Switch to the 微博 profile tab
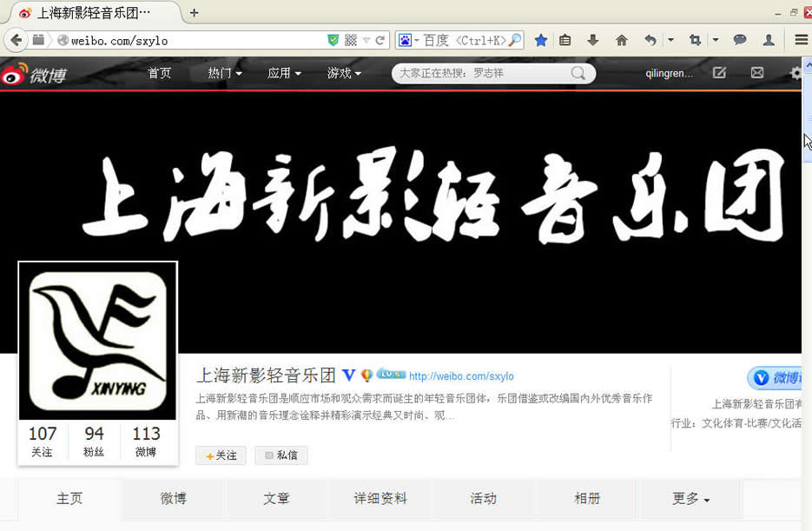This screenshot has height=531, width=812. [x=174, y=498]
